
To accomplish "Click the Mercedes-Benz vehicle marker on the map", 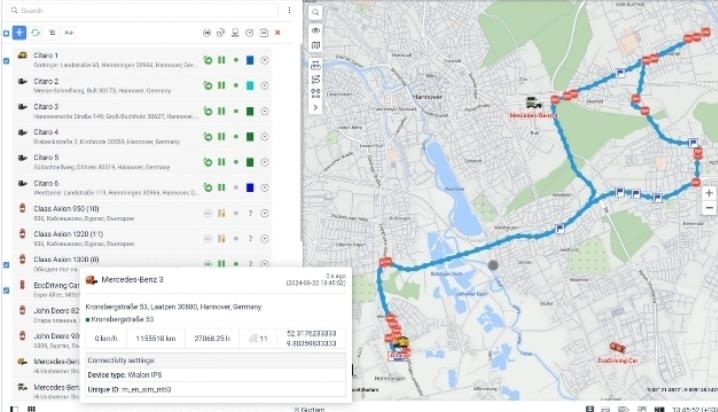I will 534,101.
